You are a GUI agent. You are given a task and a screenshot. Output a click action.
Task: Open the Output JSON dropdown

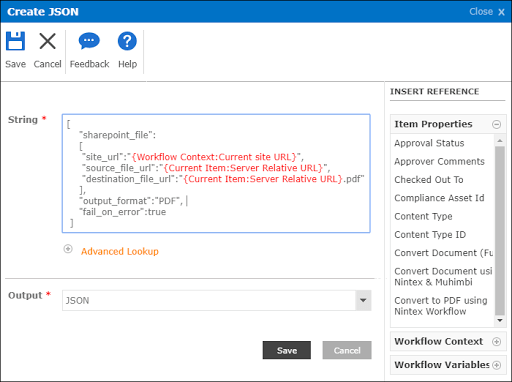coord(363,300)
